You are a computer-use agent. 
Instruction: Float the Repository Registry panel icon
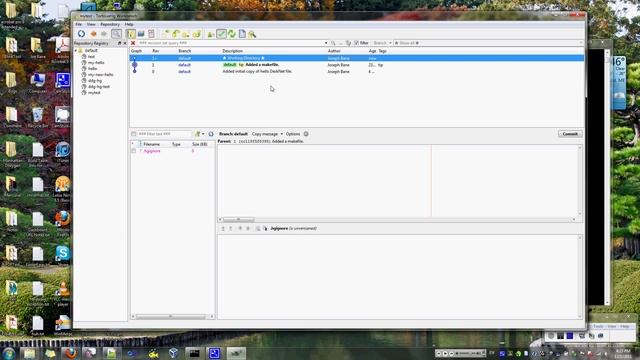tap(119, 43)
